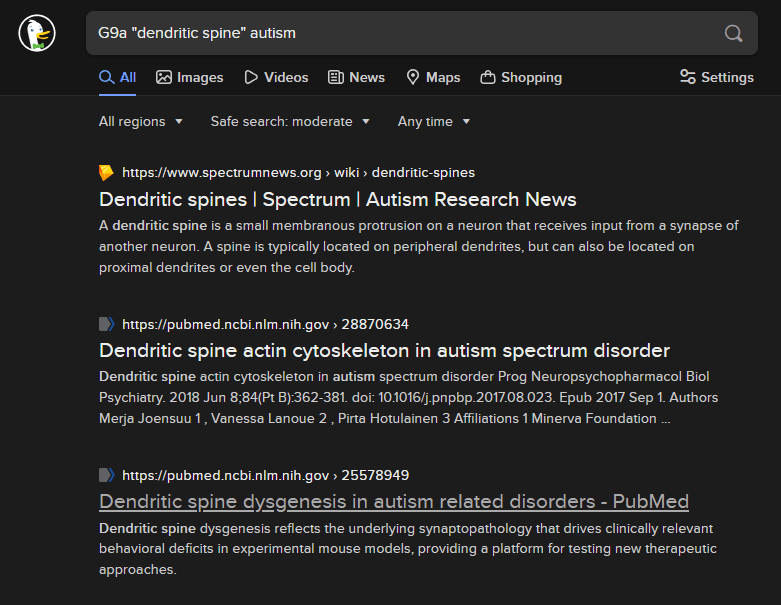This screenshot has height=605, width=781.
Task: Open the News results tab
Action: [356, 77]
